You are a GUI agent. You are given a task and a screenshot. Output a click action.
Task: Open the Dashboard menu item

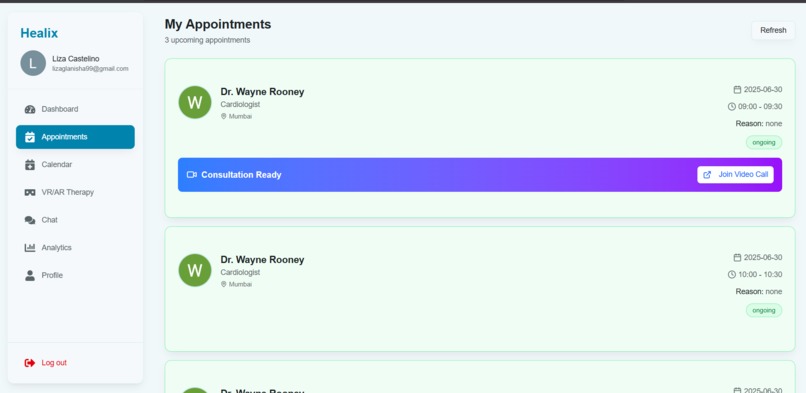point(75,109)
